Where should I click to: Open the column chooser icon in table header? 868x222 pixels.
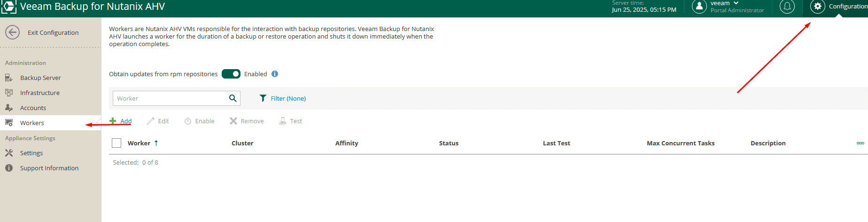[860, 143]
